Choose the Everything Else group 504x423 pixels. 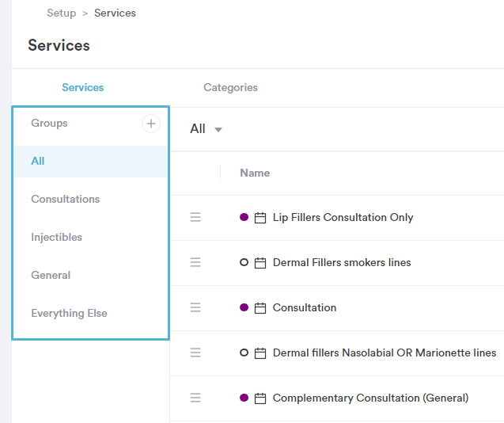pyautogui.click(x=69, y=313)
